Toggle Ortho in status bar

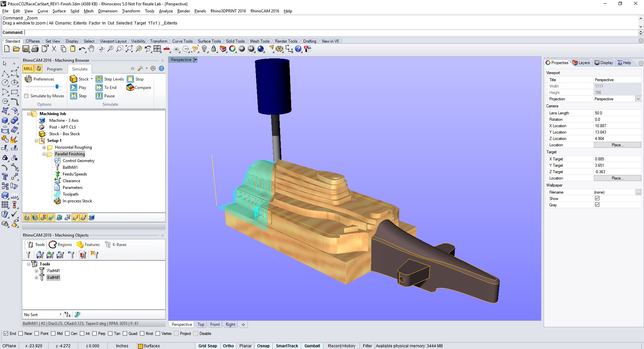(228, 346)
